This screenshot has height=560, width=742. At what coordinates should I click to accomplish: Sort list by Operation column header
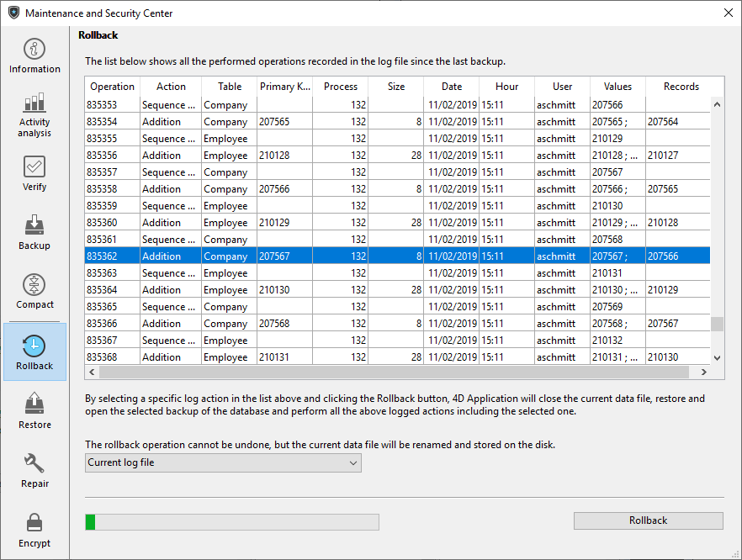(x=112, y=87)
